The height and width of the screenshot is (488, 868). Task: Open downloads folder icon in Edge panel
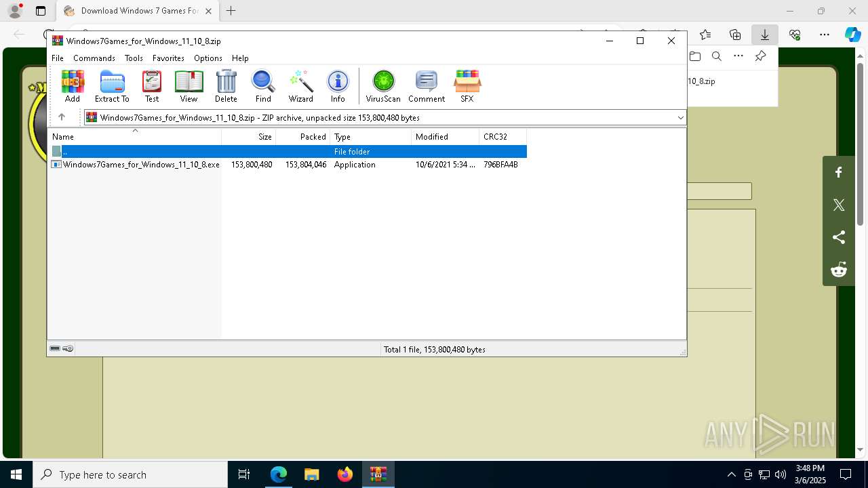click(x=695, y=56)
